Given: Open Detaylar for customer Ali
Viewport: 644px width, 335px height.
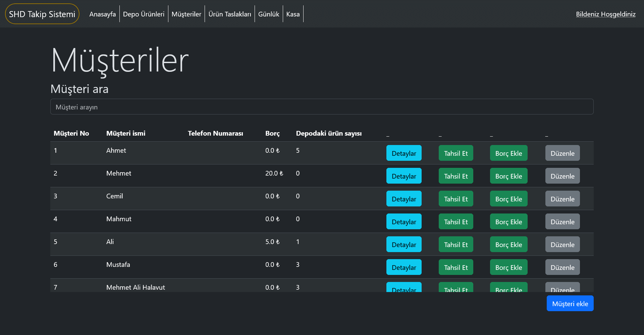Looking at the screenshot, I should pos(404,244).
